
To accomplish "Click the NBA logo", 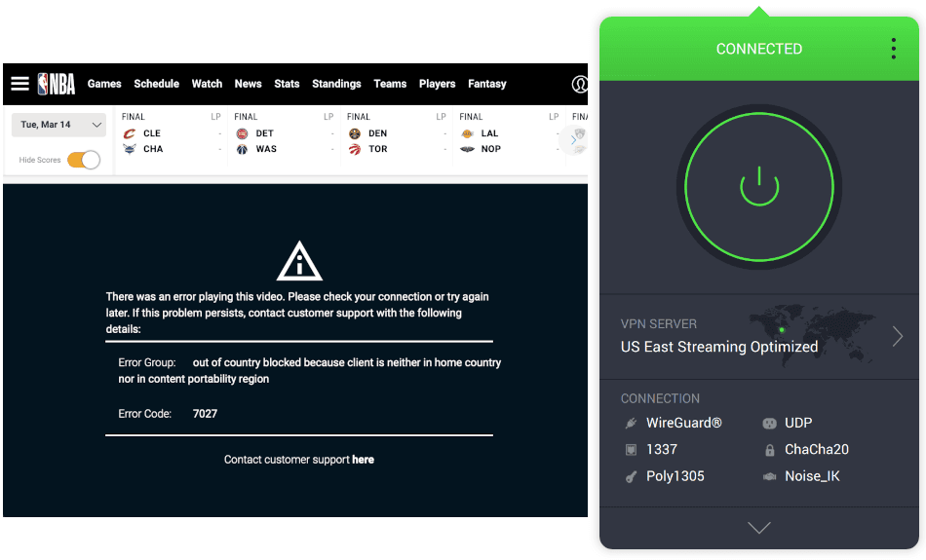I will [x=57, y=84].
